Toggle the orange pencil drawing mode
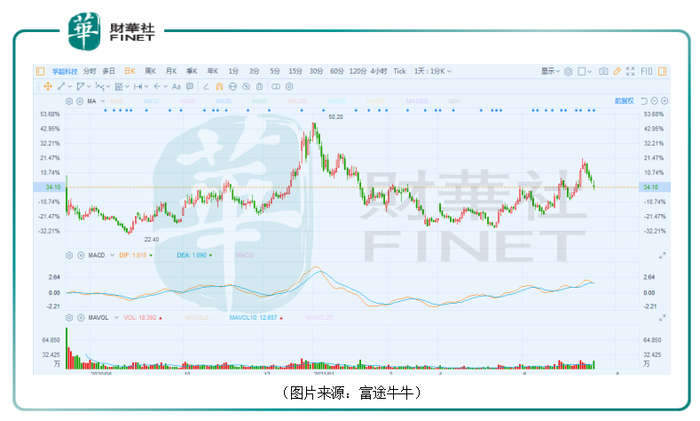The height and width of the screenshot is (421, 700). 617,71
